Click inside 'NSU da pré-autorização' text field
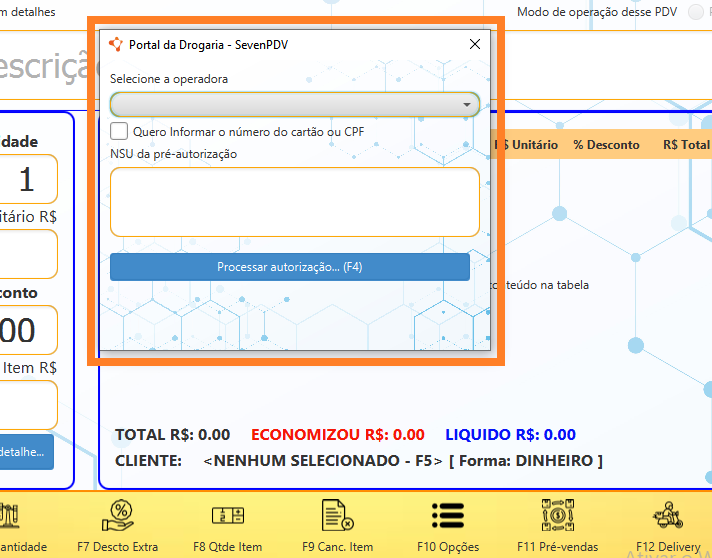Viewport: 712px width, 558px height. pos(294,201)
